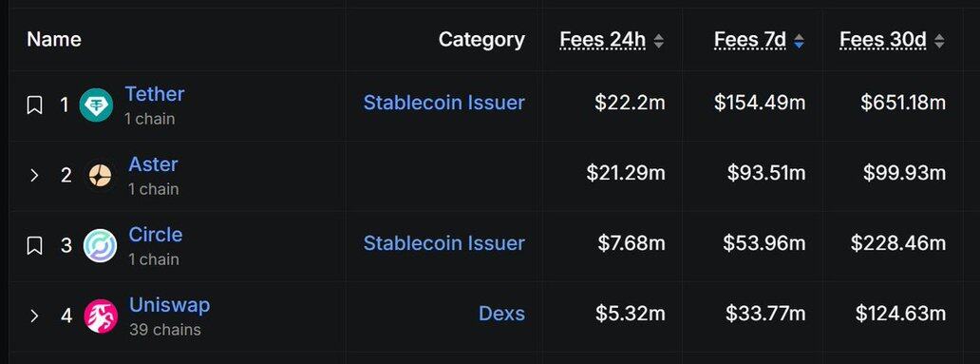Toggle bookmark for Circle
The height and width of the screenshot is (364, 980).
point(34,245)
